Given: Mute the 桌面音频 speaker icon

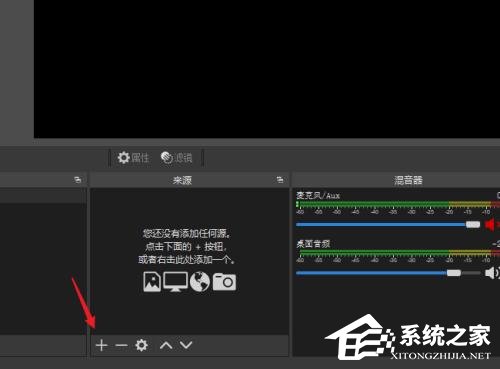Looking at the screenshot, I should point(492,273).
